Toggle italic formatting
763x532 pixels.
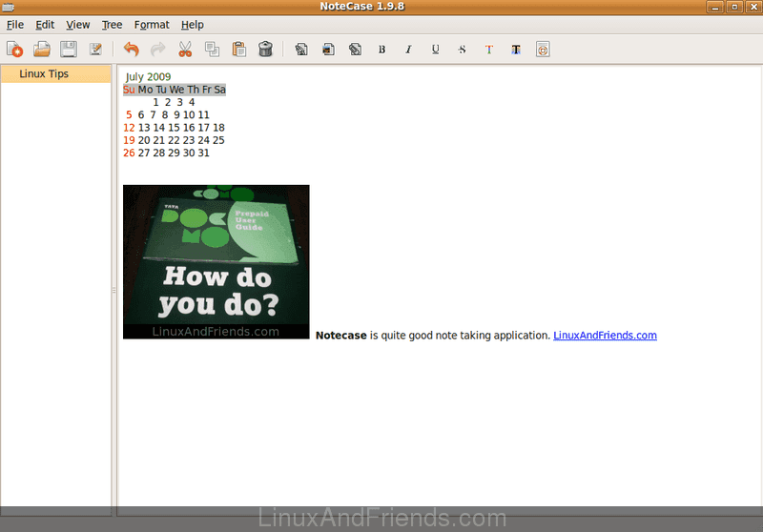pos(409,50)
